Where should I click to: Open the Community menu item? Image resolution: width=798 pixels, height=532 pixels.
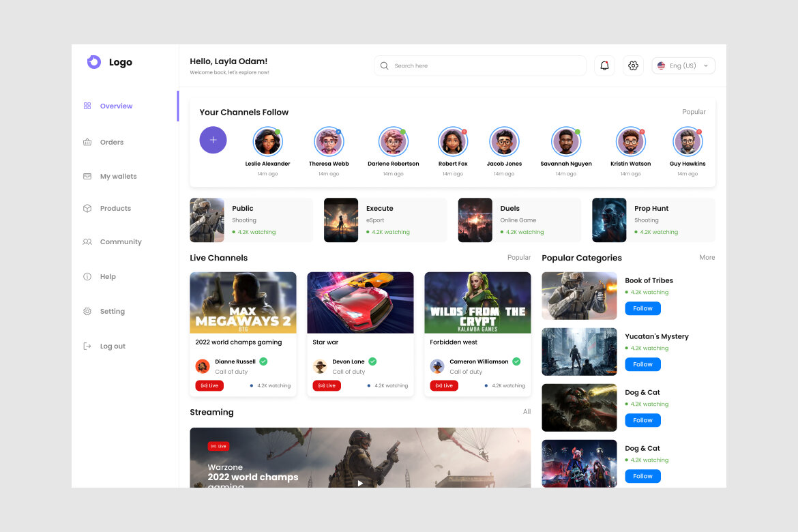pyautogui.click(x=121, y=242)
